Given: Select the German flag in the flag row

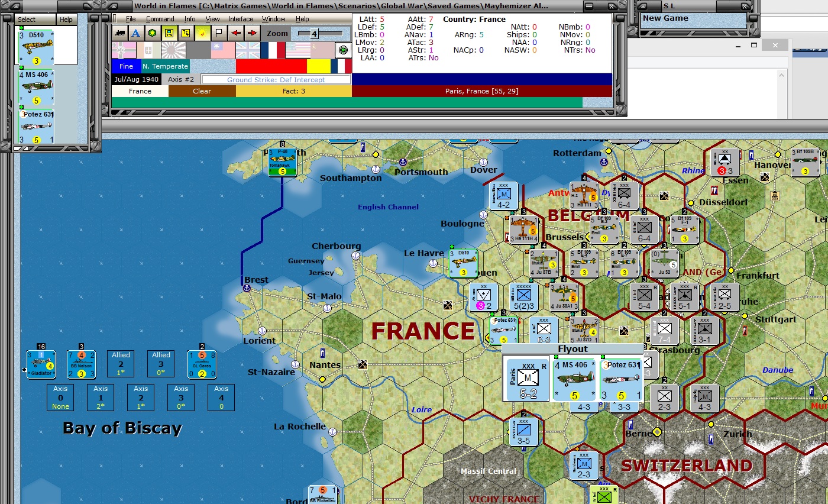Looking at the screenshot, I should click(124, 50).
